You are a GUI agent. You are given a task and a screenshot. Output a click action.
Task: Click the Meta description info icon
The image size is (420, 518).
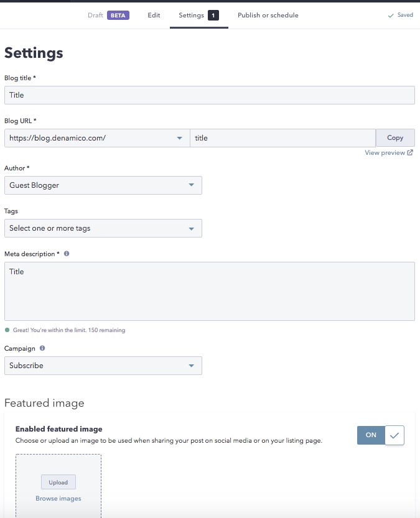[x=67, y=254]
